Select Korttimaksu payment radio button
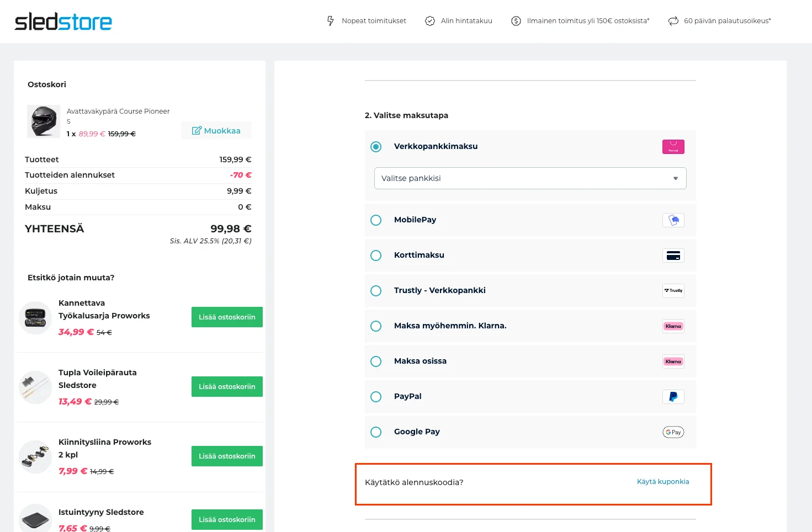Viewport: 812px width, 532px height. pos(376,256)
